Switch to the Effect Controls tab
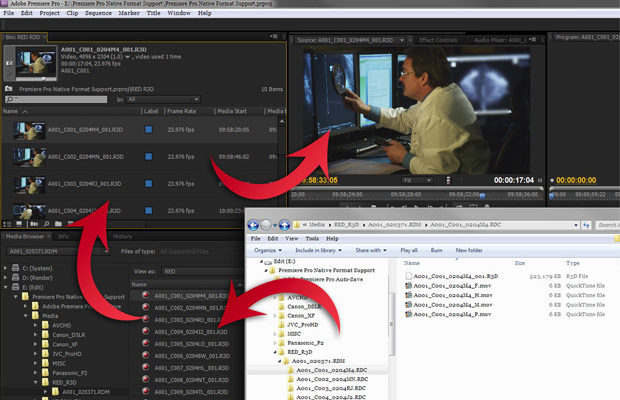This screenshot has height=400, width=620. click(438, 40)
